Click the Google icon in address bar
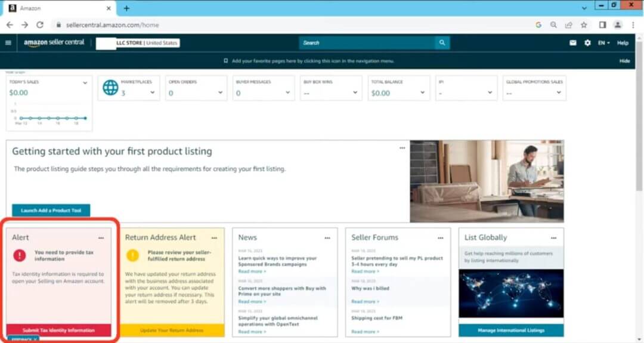The image size is (644, 343). (x=538, y=25)
